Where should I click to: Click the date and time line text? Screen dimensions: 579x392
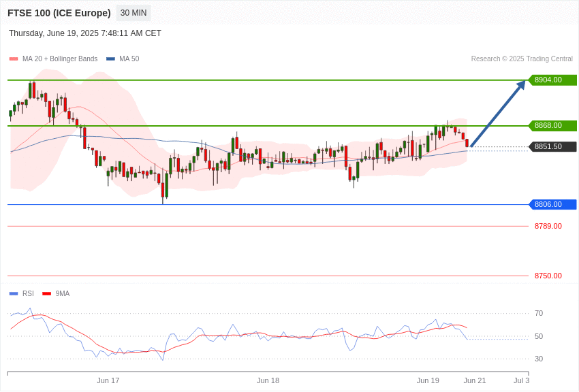point(85,33)
